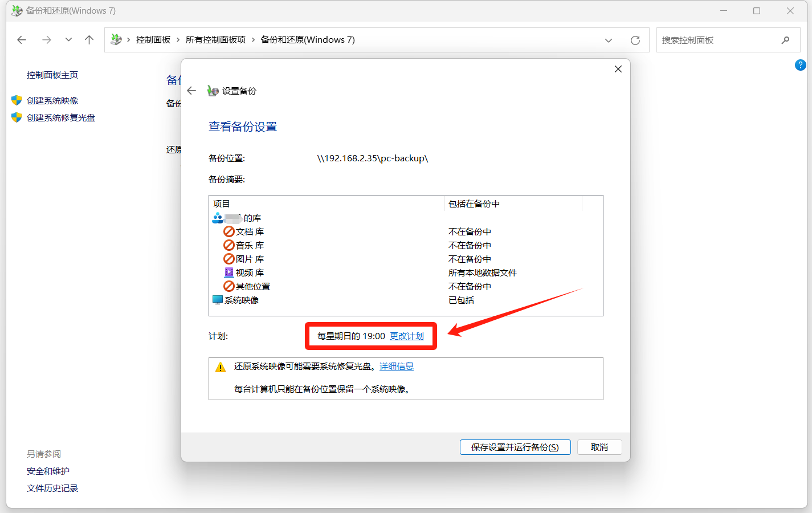Click the search magnifier icon
This screenshot has width=812, height=513.
[x=785, y=40]
